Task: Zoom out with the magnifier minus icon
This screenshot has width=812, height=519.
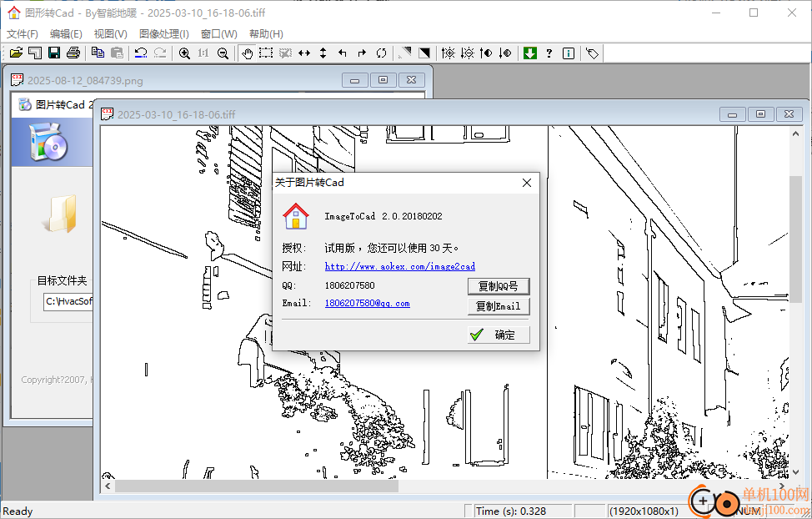Action: pos(223,53)
